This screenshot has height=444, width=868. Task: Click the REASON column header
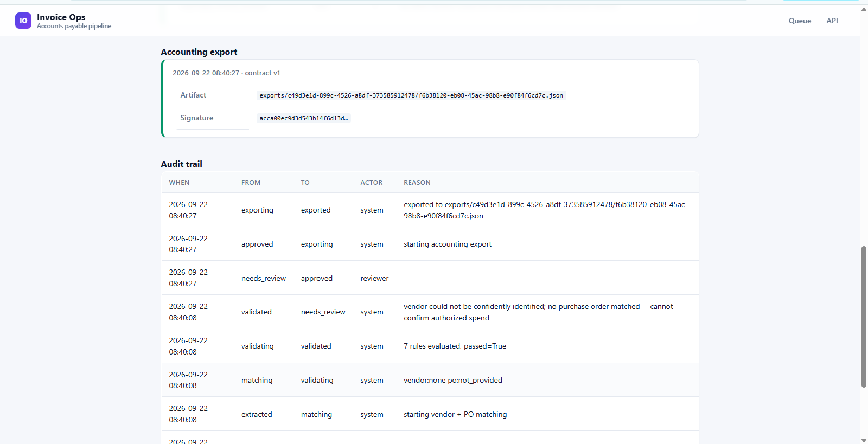(417, 183)
